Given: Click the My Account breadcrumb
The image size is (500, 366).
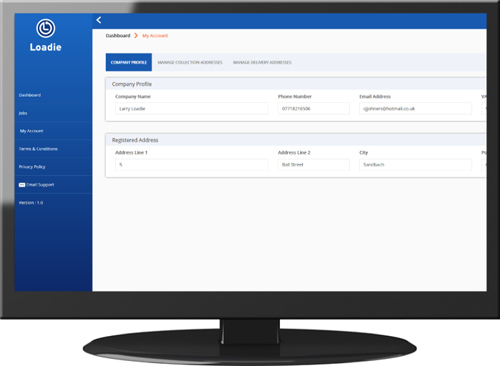Looking at the screenshot, I should (x=155, y=36).
